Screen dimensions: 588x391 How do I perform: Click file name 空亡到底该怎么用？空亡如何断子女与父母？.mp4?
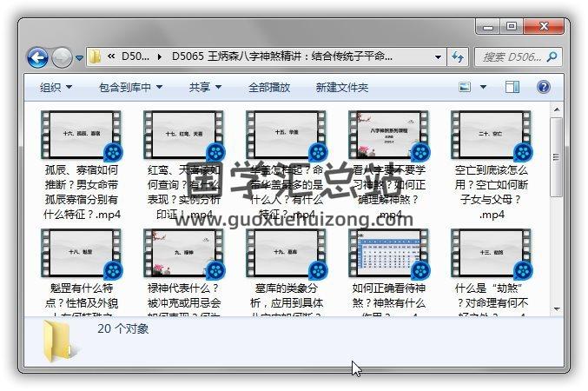click(x=492, y=192)
